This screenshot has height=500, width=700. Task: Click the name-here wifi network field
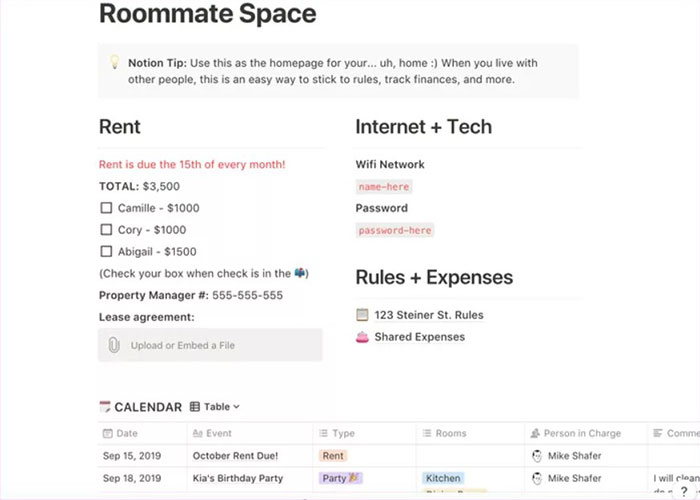(384, 186)
